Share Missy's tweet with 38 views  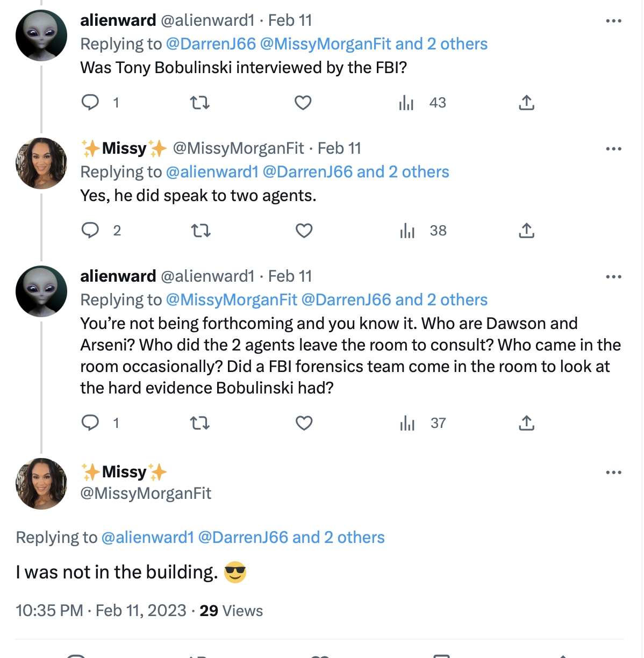pyautogui.click(x=526, y=230)
